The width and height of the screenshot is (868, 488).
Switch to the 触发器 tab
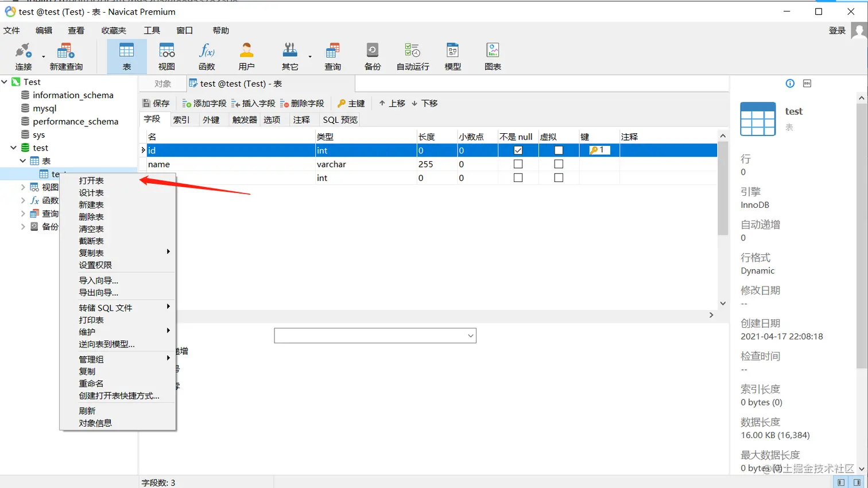point(245,119)
